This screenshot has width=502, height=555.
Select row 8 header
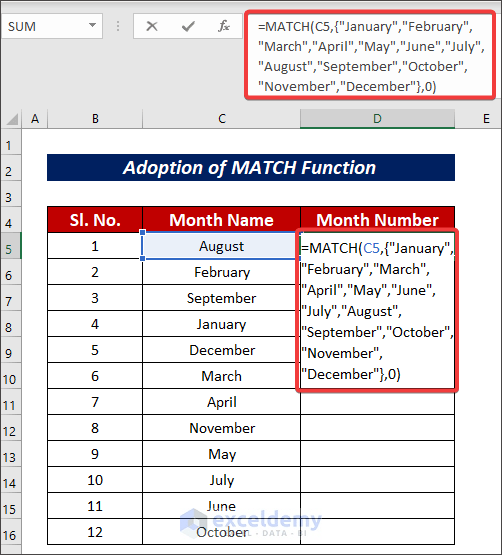(x=11, y=324)
